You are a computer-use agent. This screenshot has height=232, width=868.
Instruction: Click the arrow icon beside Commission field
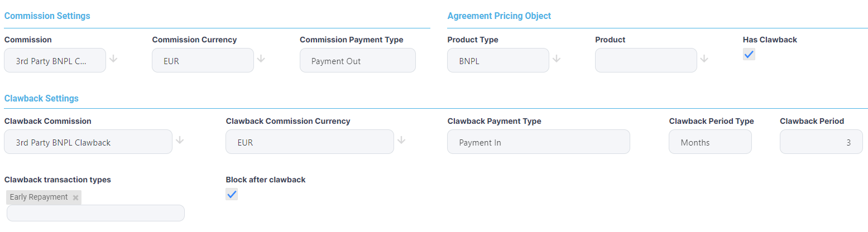(x=113, y=59)
